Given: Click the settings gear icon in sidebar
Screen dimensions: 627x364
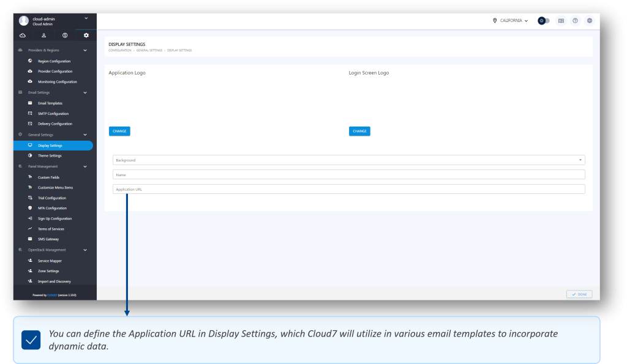Looking at the screenshot, I should (x=86, y=35).
